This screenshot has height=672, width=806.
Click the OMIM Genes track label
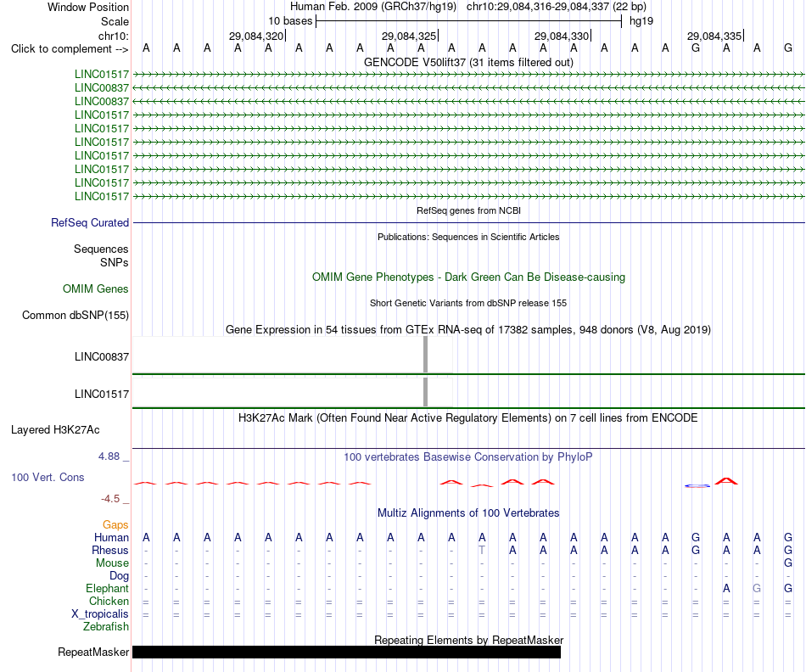click(x=95, y=289)
